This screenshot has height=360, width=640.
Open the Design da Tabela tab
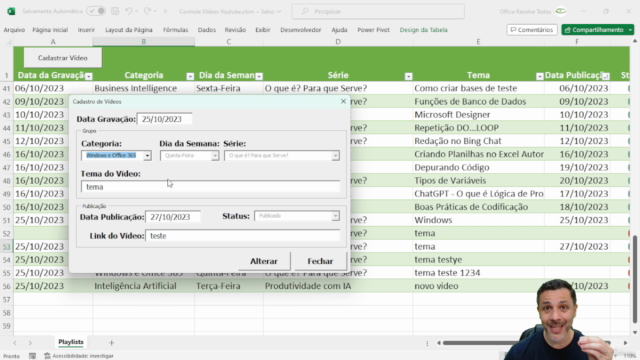(x=424, y=30)
